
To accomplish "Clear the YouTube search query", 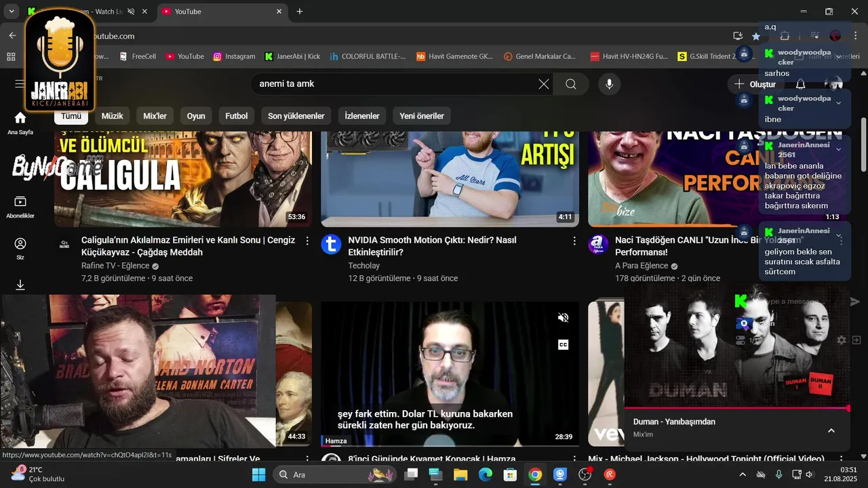I will pyautogui.click(x=544, y=84).
